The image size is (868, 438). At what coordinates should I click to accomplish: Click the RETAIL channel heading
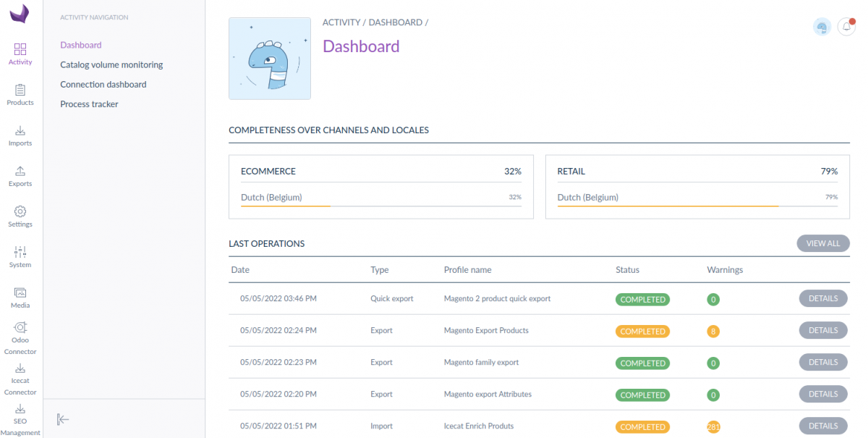click(x=571, y=172)
